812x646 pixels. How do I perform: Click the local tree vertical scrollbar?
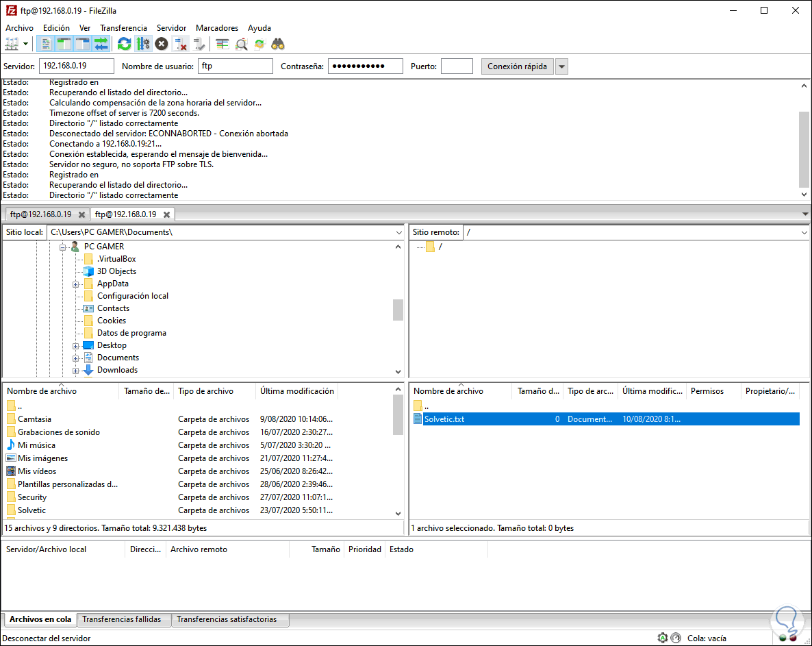pyautogui.click(x=398, y=309)
